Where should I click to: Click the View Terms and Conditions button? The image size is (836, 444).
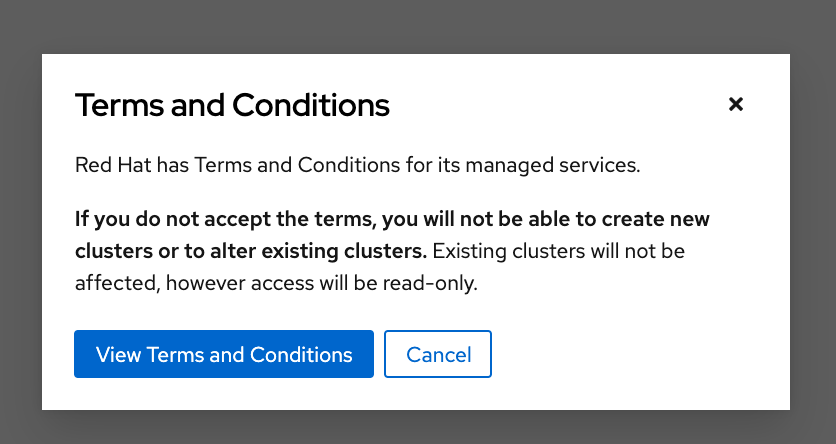(224, 354)
